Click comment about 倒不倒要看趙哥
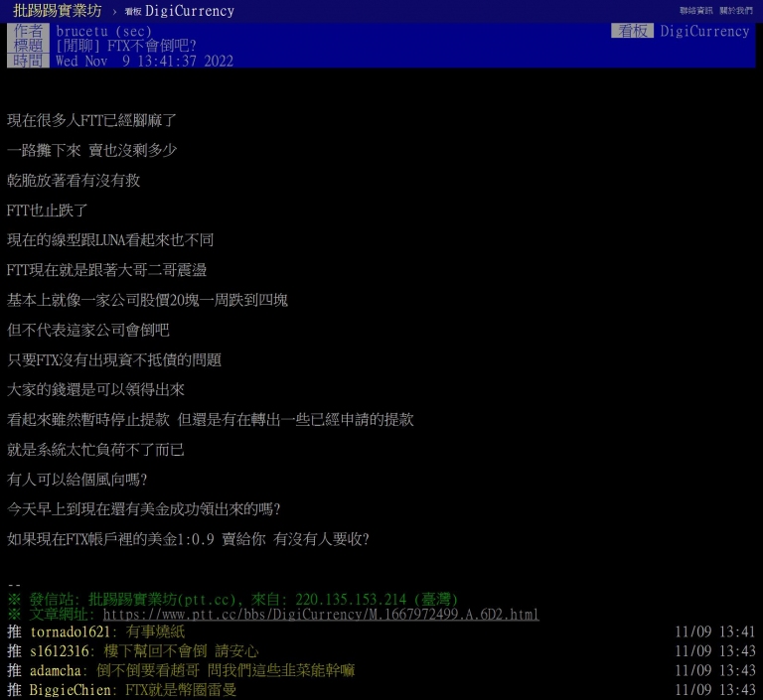Viewport: 763px width, 700px height. [x=226, y=671]
